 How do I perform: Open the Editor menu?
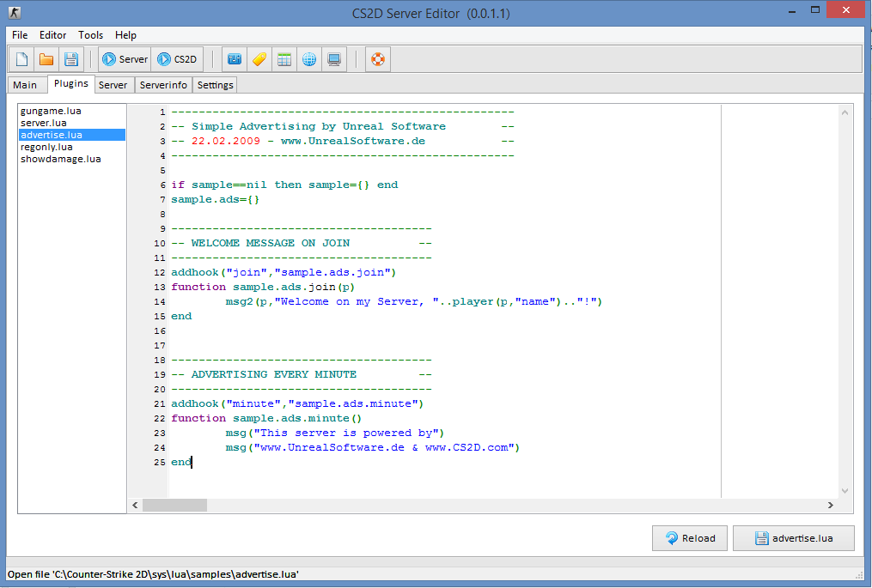[x=52, y=35]
